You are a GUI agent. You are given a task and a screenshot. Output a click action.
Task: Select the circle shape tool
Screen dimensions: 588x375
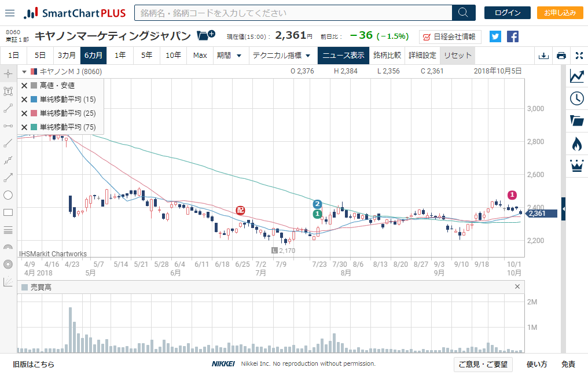pos(8,195)
